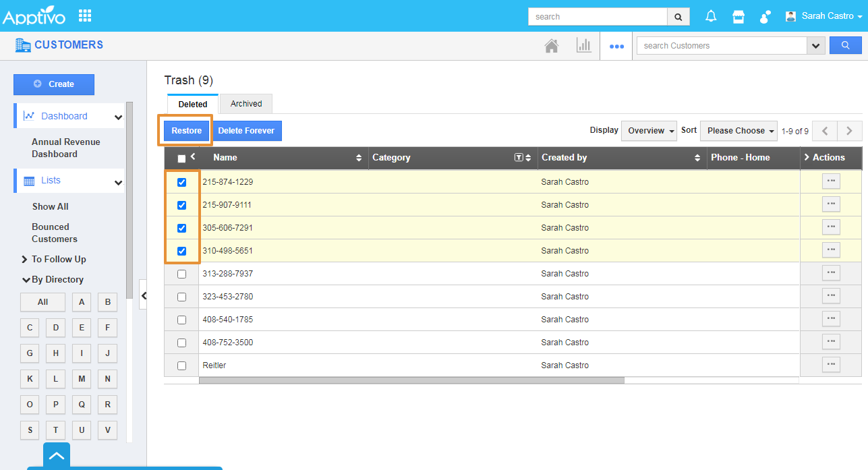Image resolution: width=868 pixels, height=470 pixels.
Task: Click the horizontal table scrollbar
Action: 411,380
